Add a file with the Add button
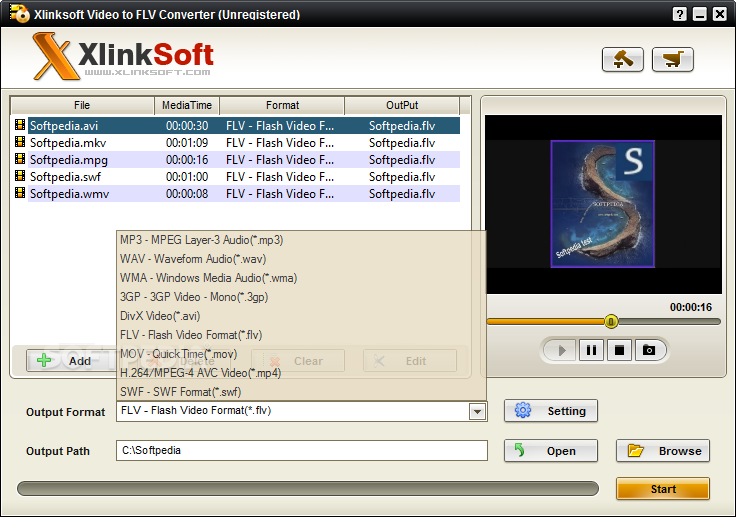Image resolution: width=736 pixels, height=517 pixels. (70, 361)
